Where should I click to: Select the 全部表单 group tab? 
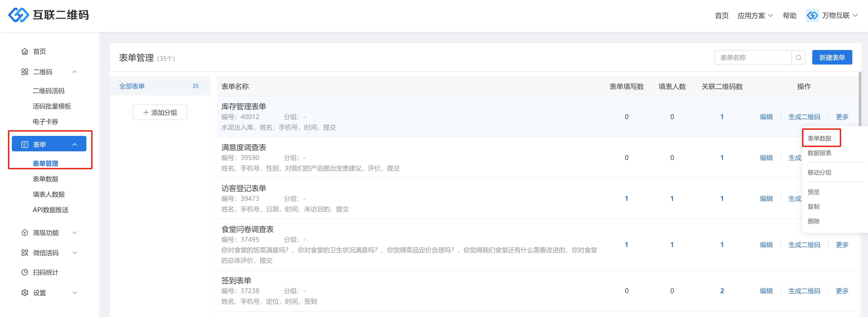point(160,86)
